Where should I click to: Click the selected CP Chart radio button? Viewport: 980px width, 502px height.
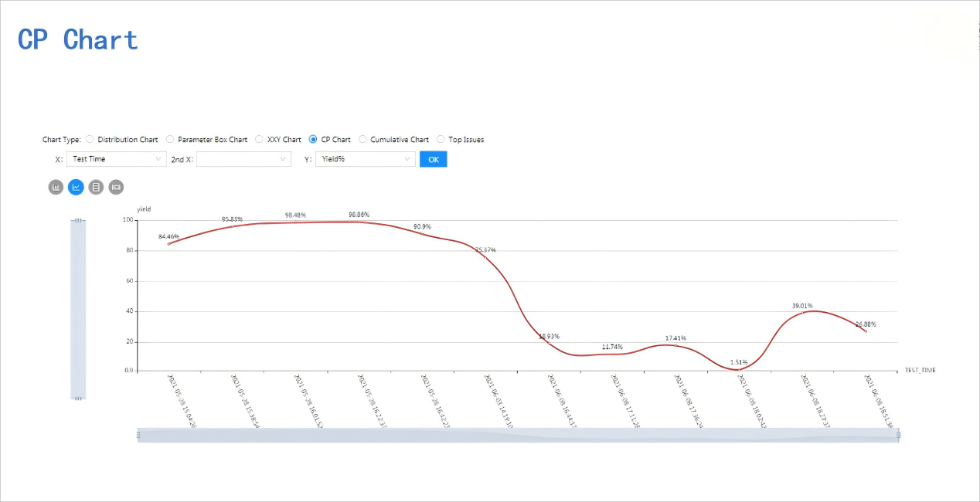[313, 140]
